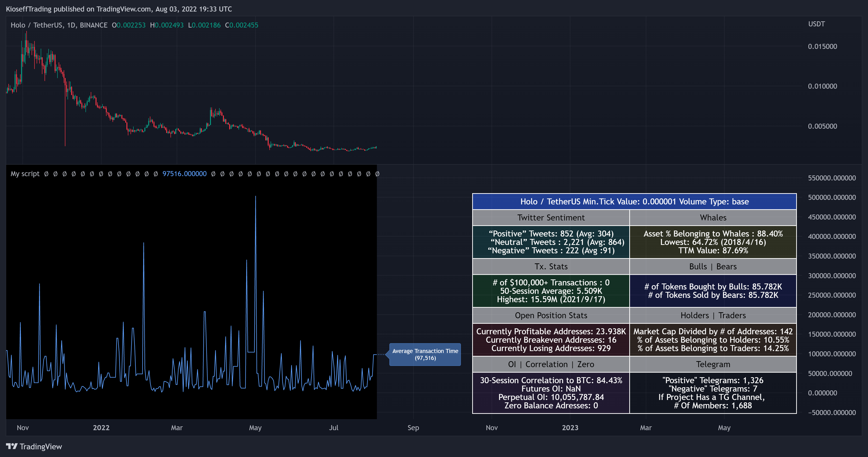868x457 pixels.
Task: Click the 0.000000 indicator axis label
Action: pyautogui.click(x=822, y=393)
